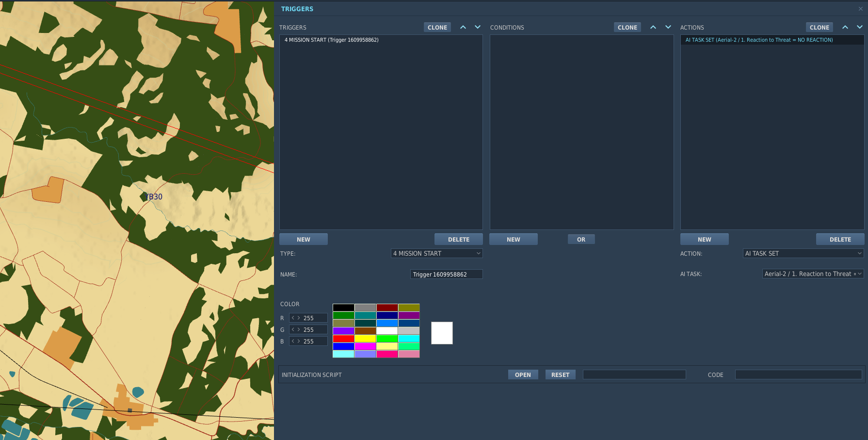The height and width of the screenshot is (440, 868).
Task: Click the trigger NAME input field
Action: point(447,274)
